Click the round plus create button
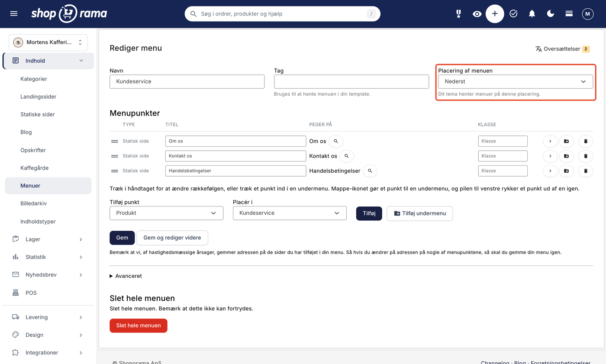Viewport: 606px width, 364px height. 495,14
